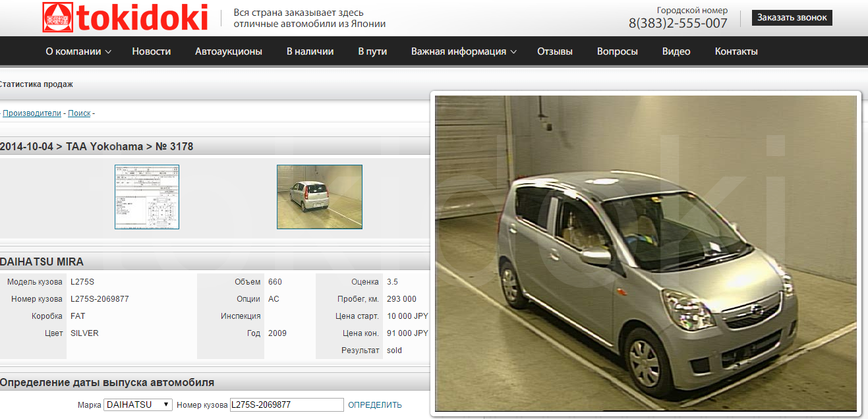Select the body model value L275S

pyautogui.click(x=82, y=282)
